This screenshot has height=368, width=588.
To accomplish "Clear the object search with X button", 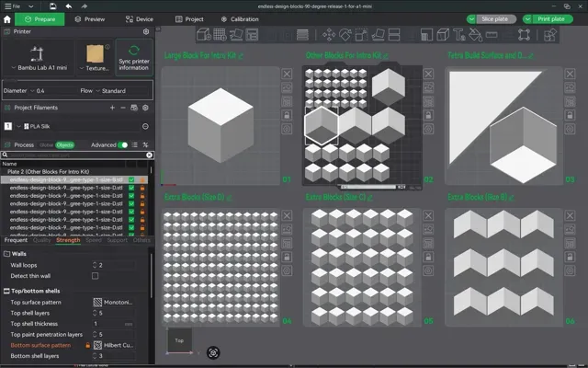I will click(x=149, y=155).
